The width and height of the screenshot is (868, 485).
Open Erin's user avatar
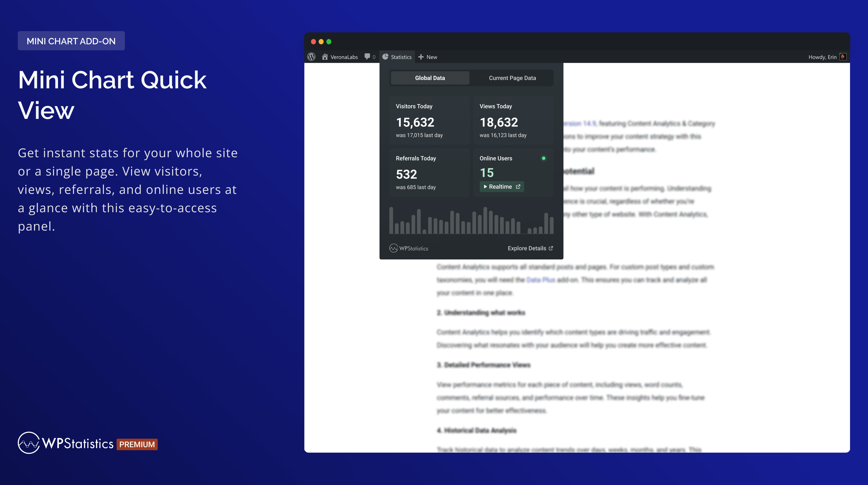click(843, 57)
